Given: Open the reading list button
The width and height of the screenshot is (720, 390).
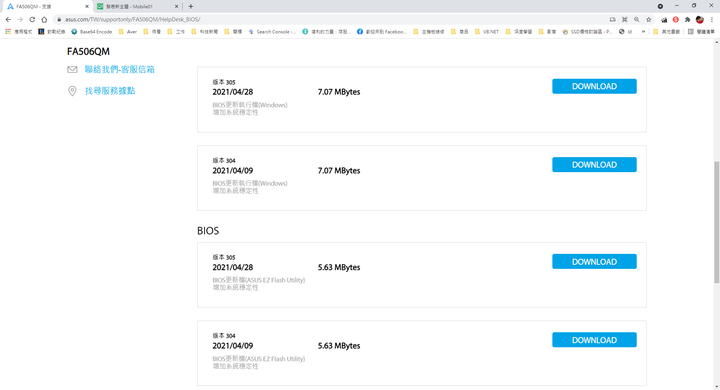Looking at the screenshot, I should pos(701,32).
